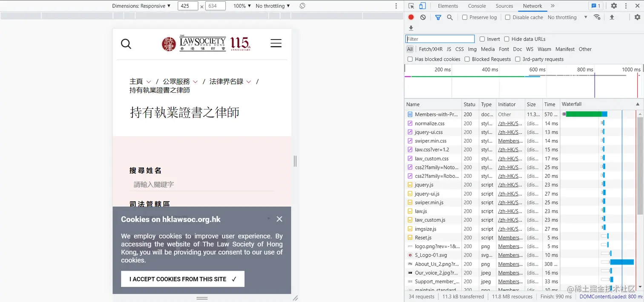Check Blocked Requests option
The width and height of the screenshot is (644, 302).
click(467, 60)
